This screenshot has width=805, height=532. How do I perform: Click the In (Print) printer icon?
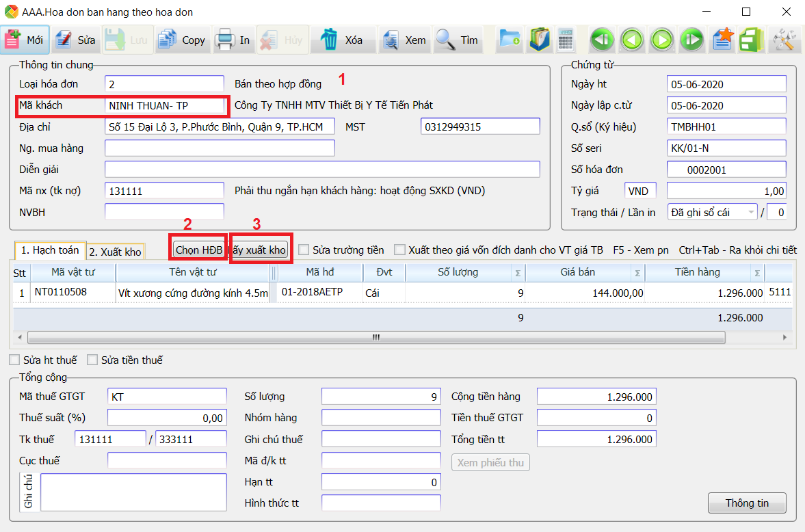225,40
